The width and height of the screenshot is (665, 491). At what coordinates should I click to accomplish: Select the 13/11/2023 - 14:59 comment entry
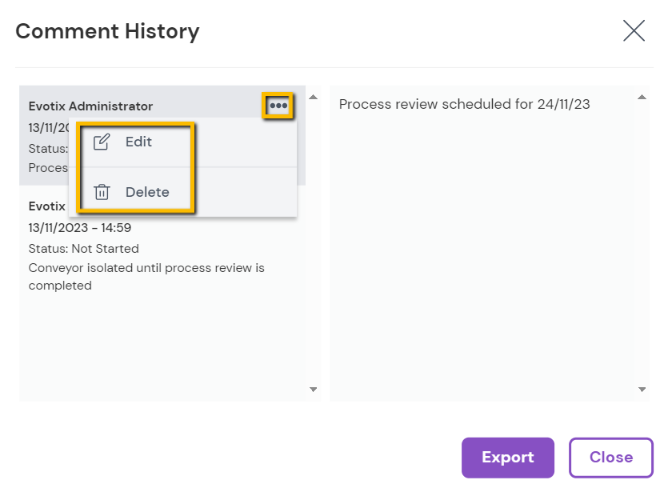coord(80,228)
